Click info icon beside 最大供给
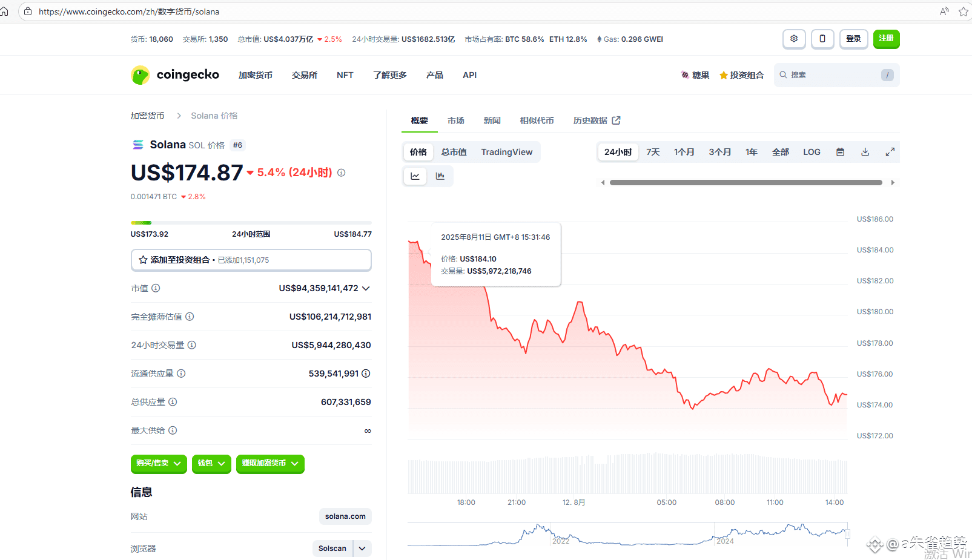 (173, 430)
